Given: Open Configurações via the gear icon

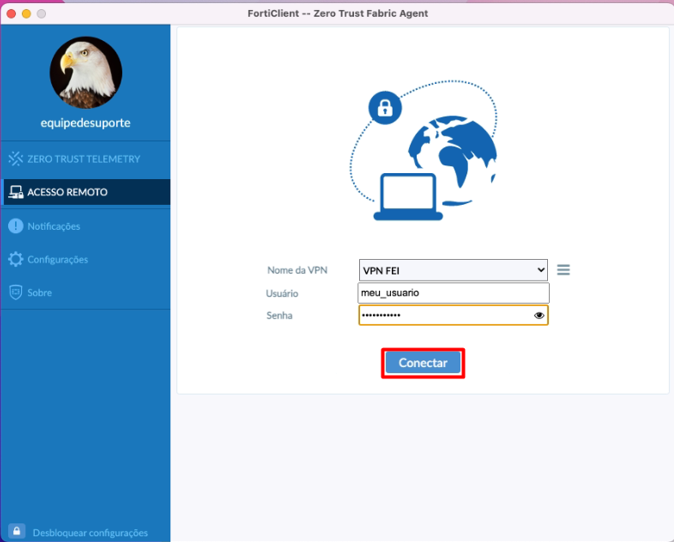Looking at the screenshot, I should coord(15,259).
